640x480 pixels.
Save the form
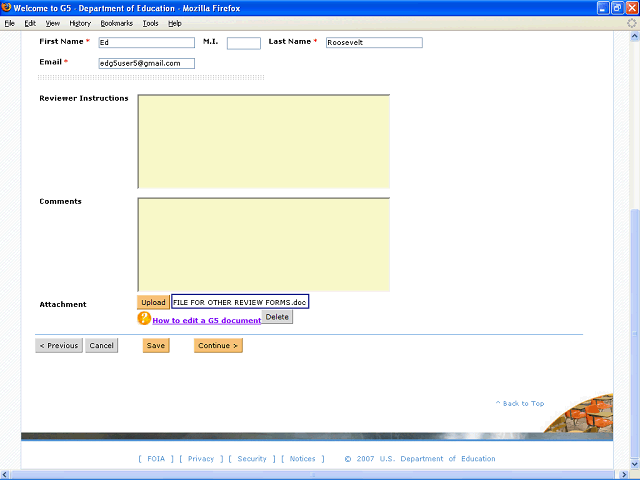click(156, 345)
